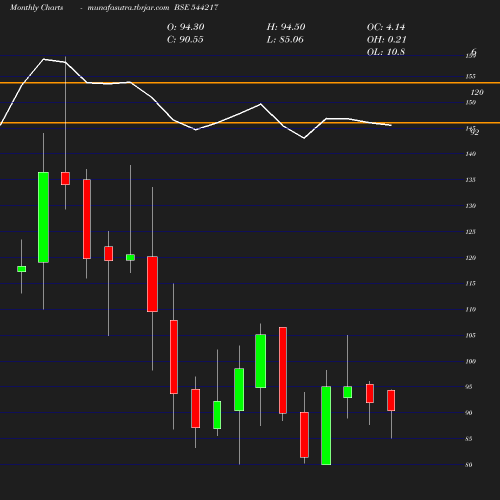Click the open value "O: 94.30"

click(x=186, y=27)
